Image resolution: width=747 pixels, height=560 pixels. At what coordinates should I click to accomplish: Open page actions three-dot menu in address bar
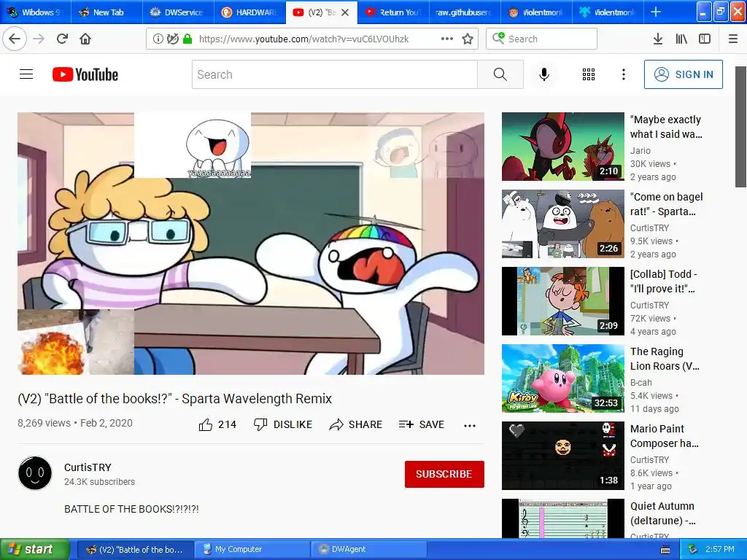pos(447,39)
